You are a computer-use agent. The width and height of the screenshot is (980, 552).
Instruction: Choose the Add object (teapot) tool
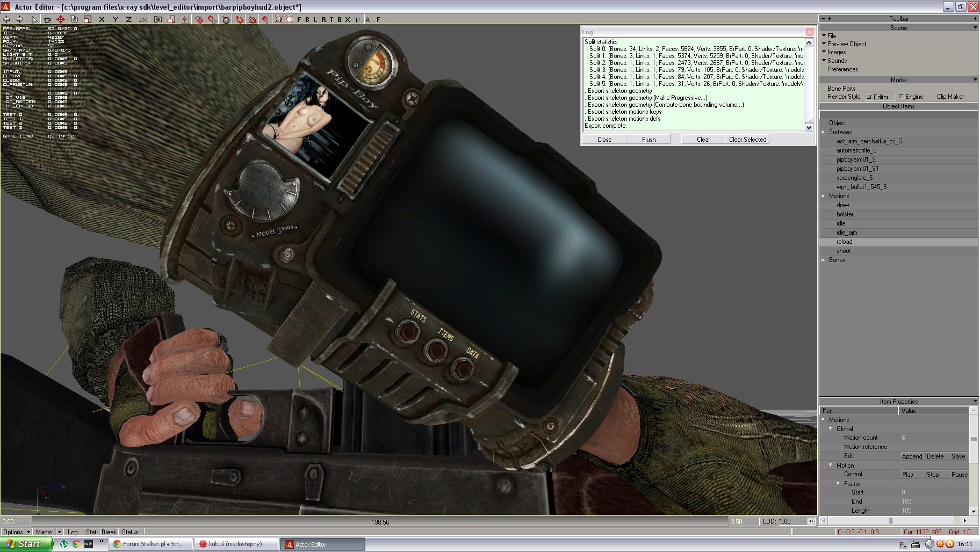click(x=47, y=19)
